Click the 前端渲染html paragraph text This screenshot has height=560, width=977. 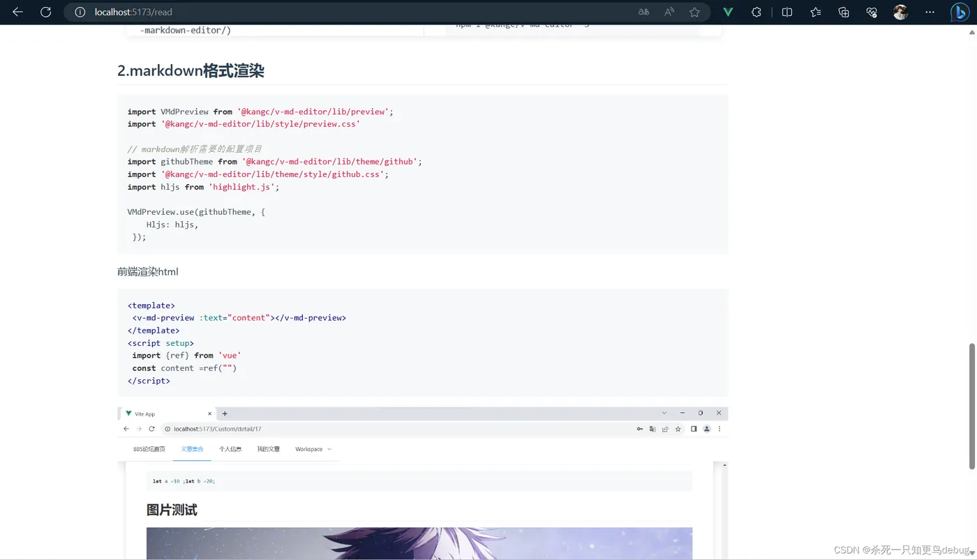point(148,272)
